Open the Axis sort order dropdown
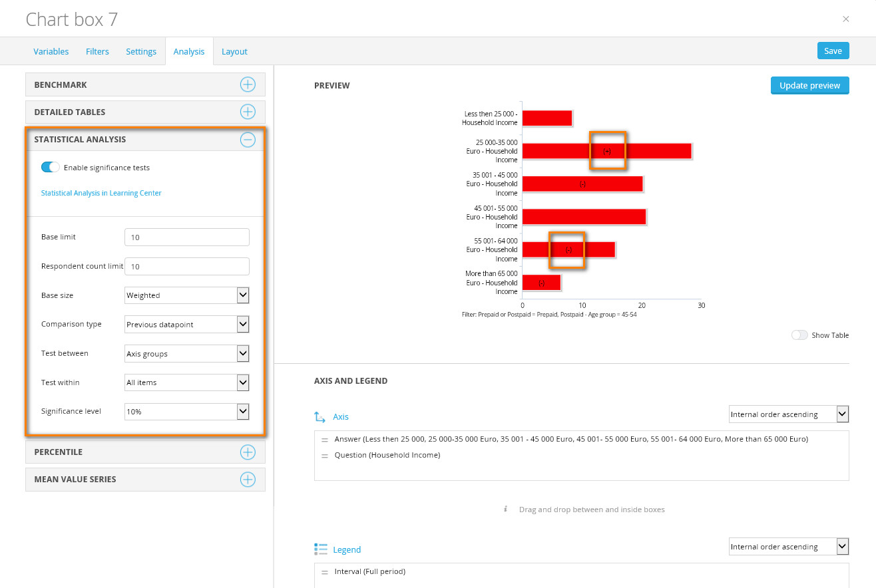 coord(789,414)
